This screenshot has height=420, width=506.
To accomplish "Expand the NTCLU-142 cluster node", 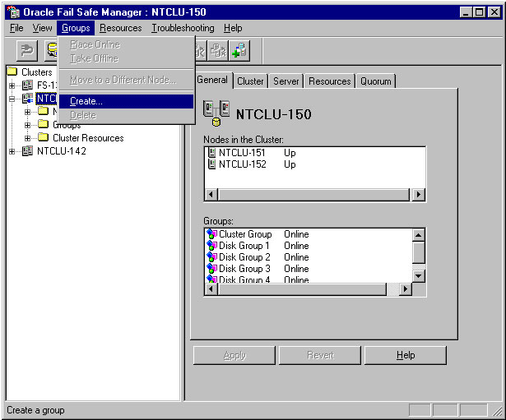I will click(12, 151).
